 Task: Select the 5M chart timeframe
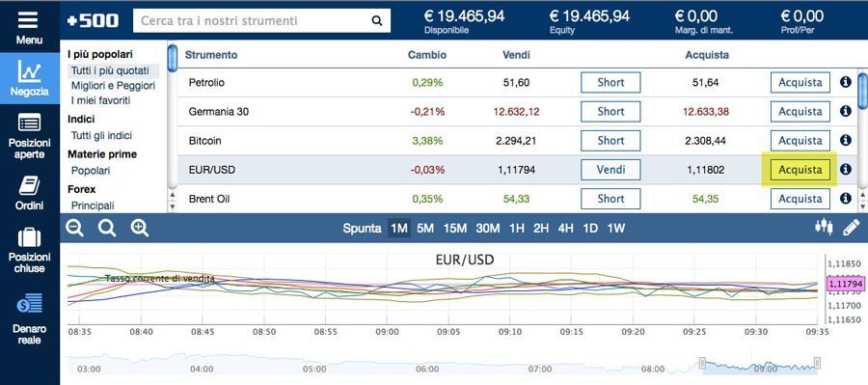click(425, 229)
